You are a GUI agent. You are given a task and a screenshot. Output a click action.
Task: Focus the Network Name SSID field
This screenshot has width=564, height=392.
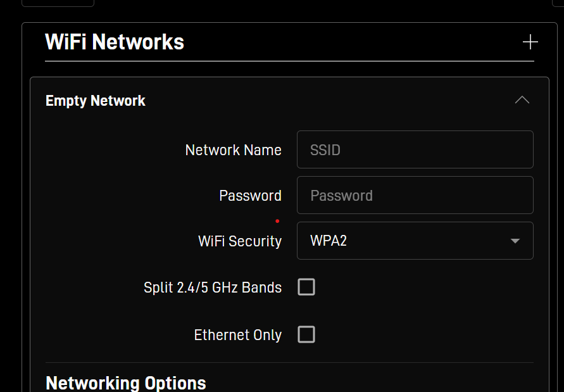pos(415,149)
